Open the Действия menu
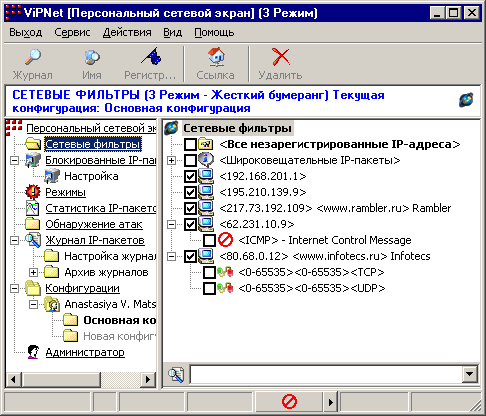486x416 pixels. click(127, 32)
